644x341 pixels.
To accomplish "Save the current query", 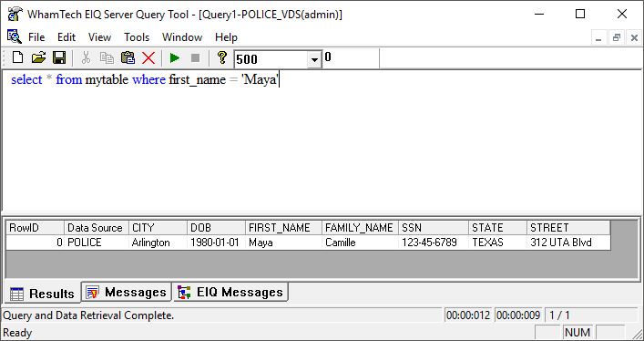I will click(59, 58).
